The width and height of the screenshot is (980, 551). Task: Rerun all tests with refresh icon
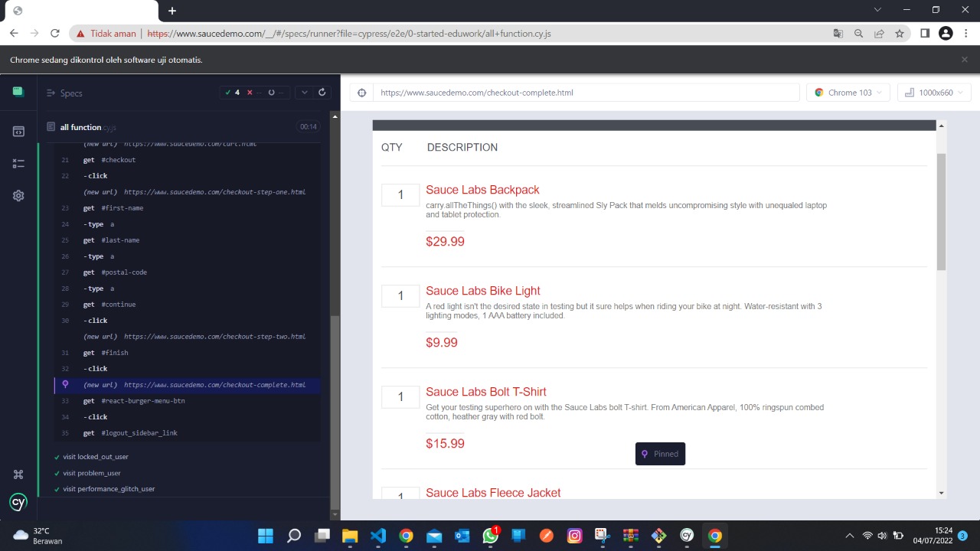coord(322,93)
